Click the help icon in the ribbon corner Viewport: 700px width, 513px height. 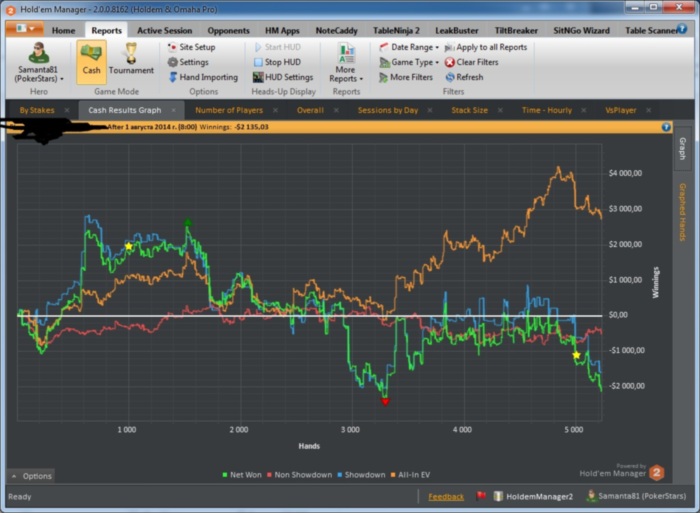coord(682,29)
